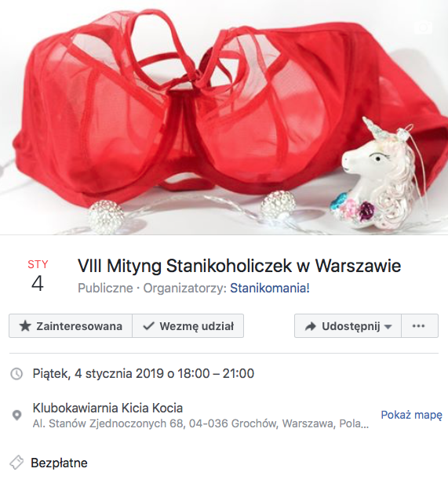This screenshot has height=483, width=448.
Task: Click the clock icon beside the event time
Action: [16, 374]
